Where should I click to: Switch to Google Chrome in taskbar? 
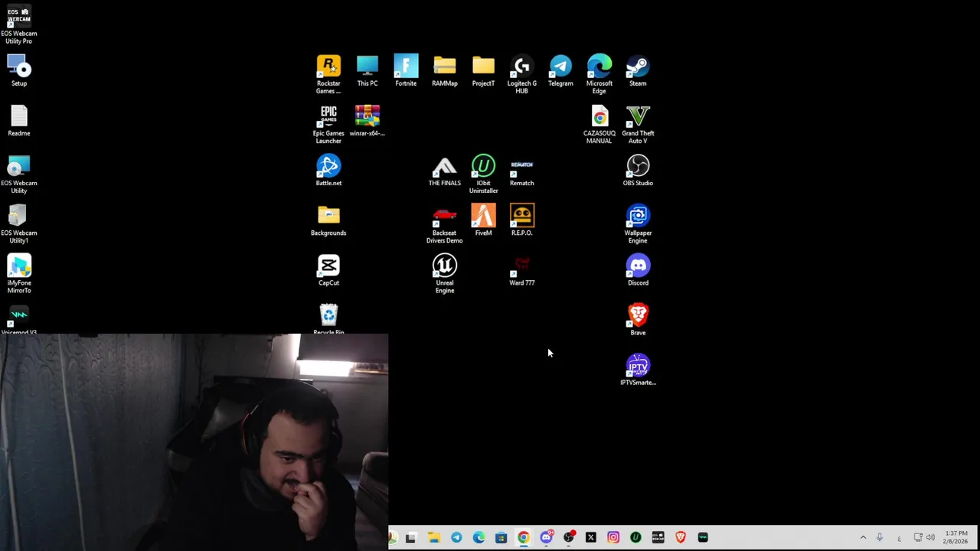523,537
